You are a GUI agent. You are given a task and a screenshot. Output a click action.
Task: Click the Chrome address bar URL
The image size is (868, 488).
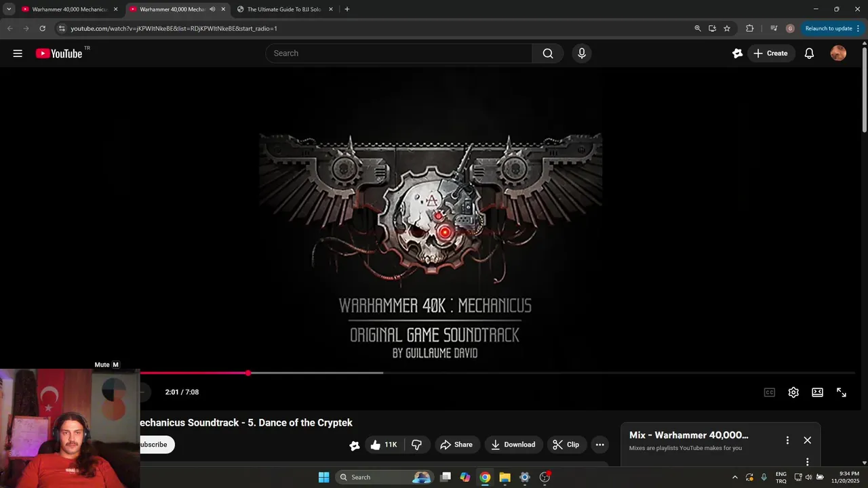tap(174, 28)
